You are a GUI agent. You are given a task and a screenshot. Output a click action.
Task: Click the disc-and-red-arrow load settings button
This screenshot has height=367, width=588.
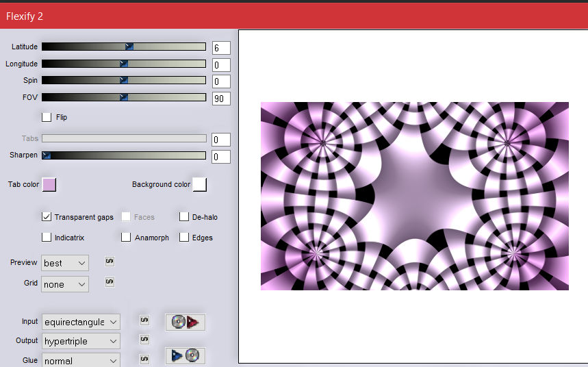pyautogui.click(x=186, y=322)
